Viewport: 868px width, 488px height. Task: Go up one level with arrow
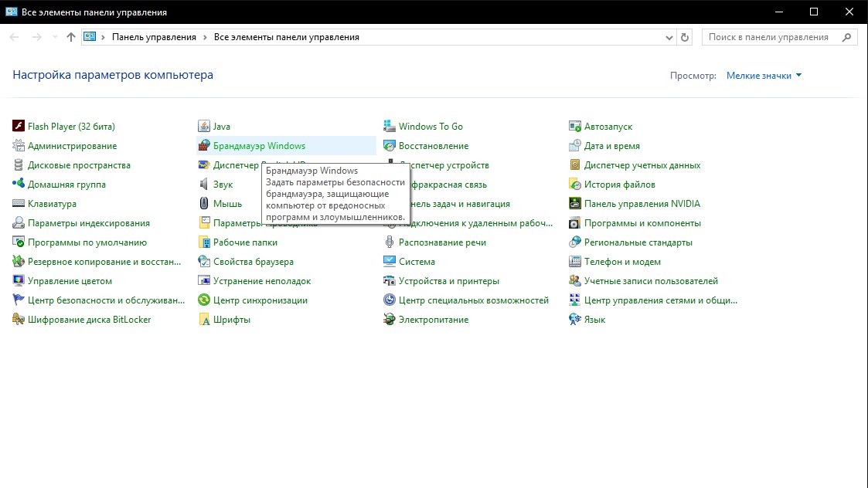point(71,37)
